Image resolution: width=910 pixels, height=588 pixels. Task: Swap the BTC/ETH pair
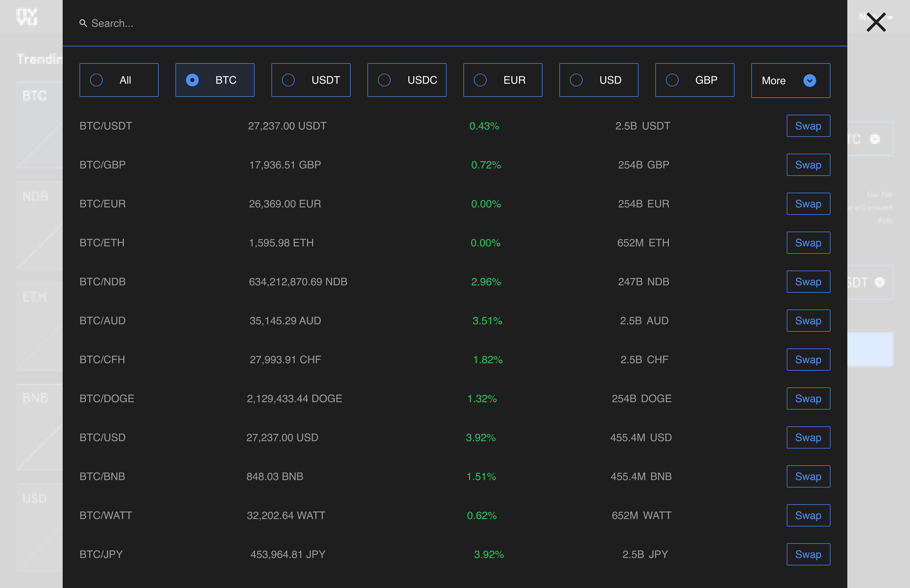coord(808,243)
